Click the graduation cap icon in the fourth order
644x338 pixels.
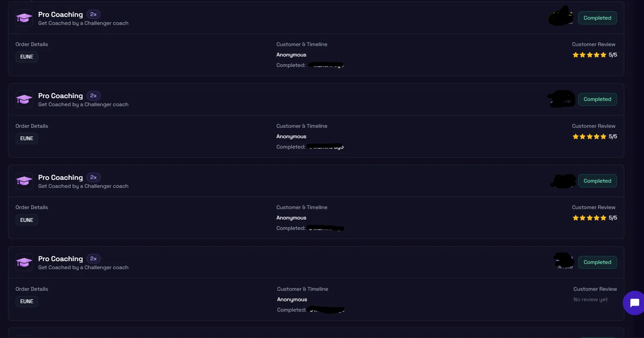[24, 262]
